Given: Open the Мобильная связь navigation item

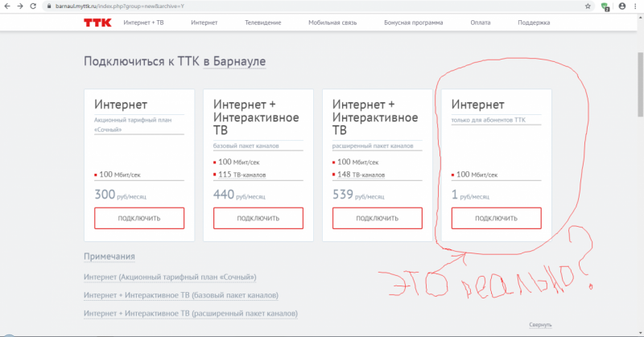Looking at the screenshot, I should point(332,23).
